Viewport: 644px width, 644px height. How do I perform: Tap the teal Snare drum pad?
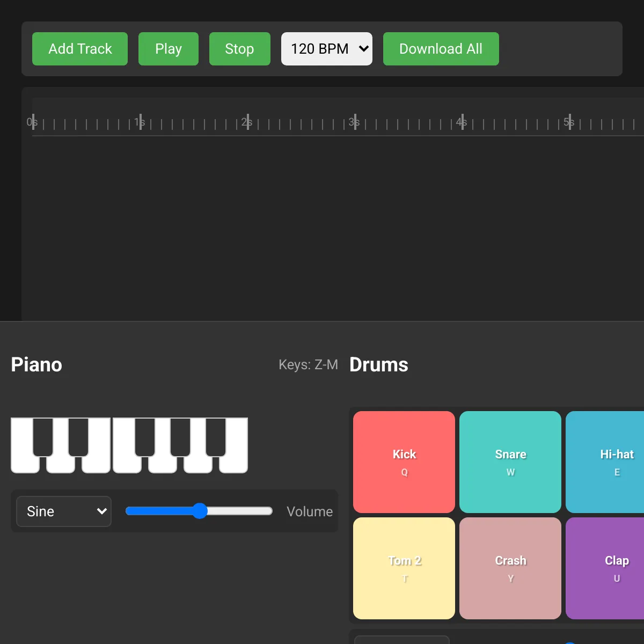[510, 462]
